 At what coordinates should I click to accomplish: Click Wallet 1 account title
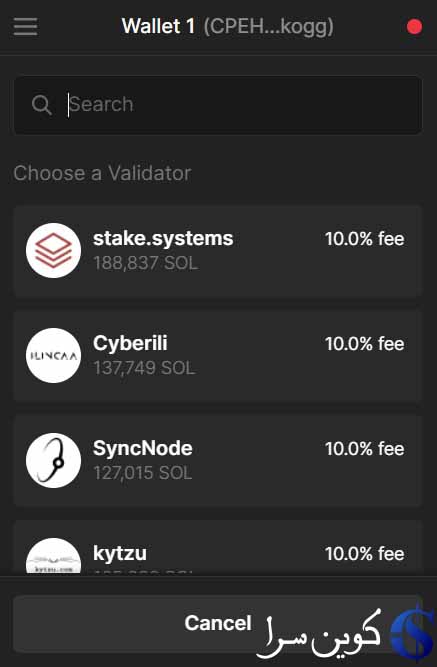pyautogui.click(x=158, y=26)
